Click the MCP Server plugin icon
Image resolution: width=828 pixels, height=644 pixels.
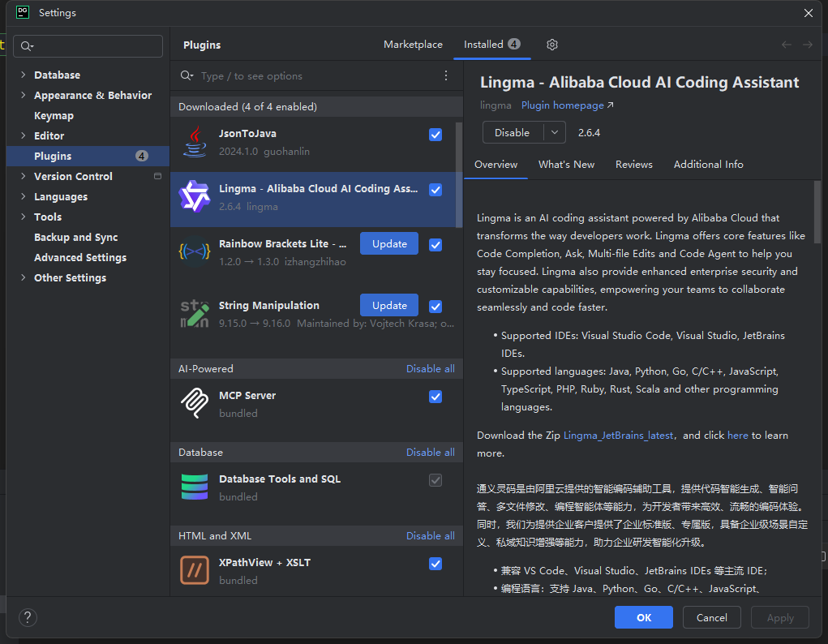click(195, 403)
